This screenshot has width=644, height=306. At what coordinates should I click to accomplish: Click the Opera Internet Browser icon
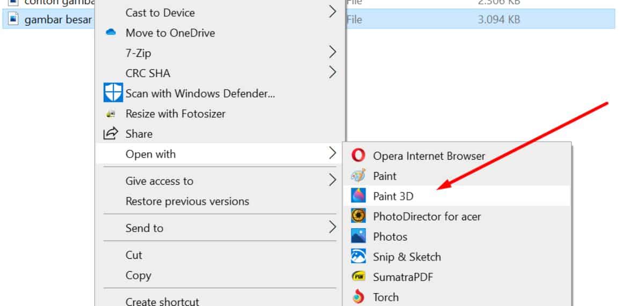358,155
